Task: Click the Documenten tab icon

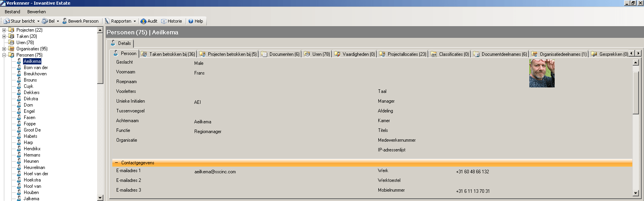Action: tap(264, 54)
